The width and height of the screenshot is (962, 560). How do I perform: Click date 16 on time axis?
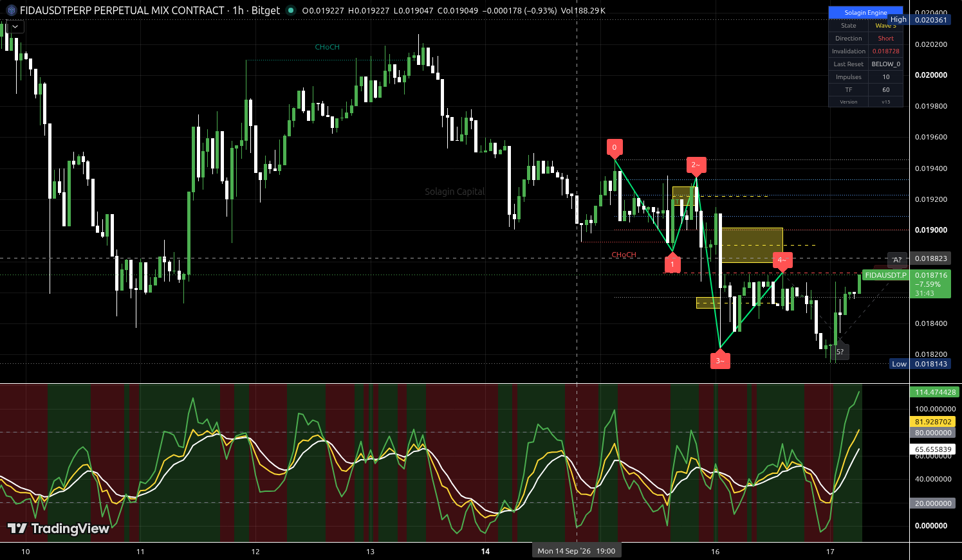pyautogui.click(x=715, y=552)
